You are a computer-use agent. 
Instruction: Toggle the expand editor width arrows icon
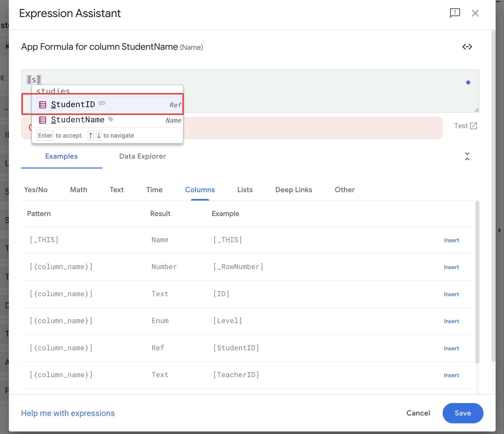467,47
